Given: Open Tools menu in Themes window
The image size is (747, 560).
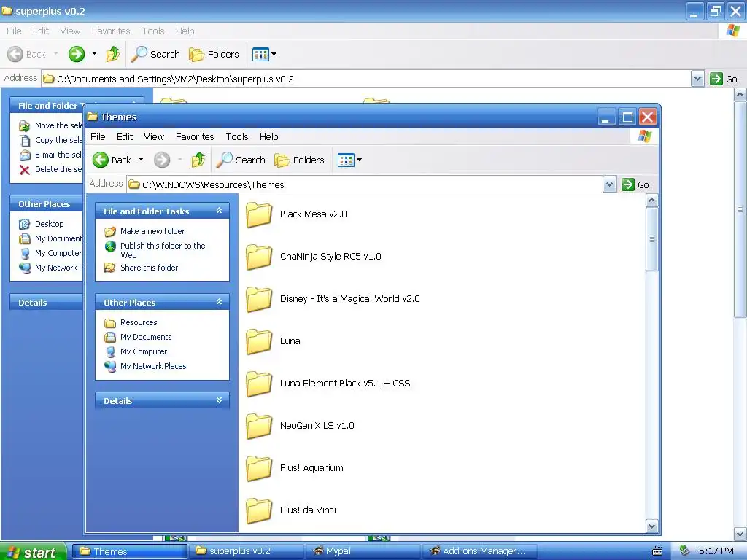Looking at the screenshot, I should tap(237, 137).
